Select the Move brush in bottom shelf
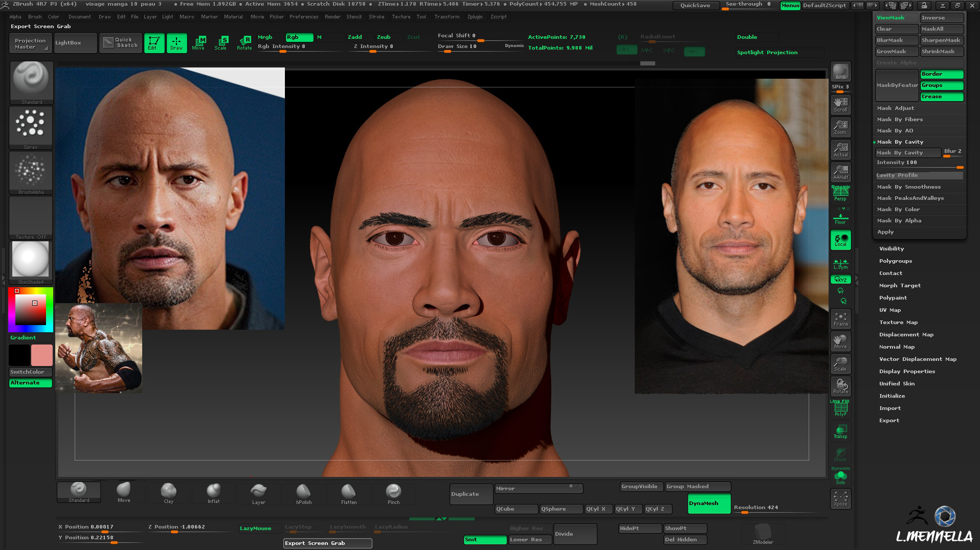 pos(124,493)
